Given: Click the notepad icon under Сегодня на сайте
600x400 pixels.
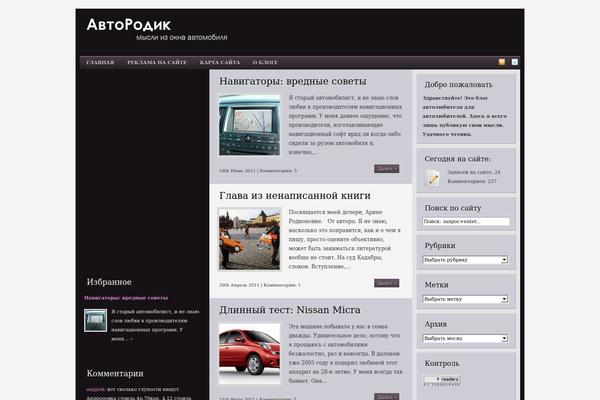Looking at the screenshot, I should [x=432, y=178].
